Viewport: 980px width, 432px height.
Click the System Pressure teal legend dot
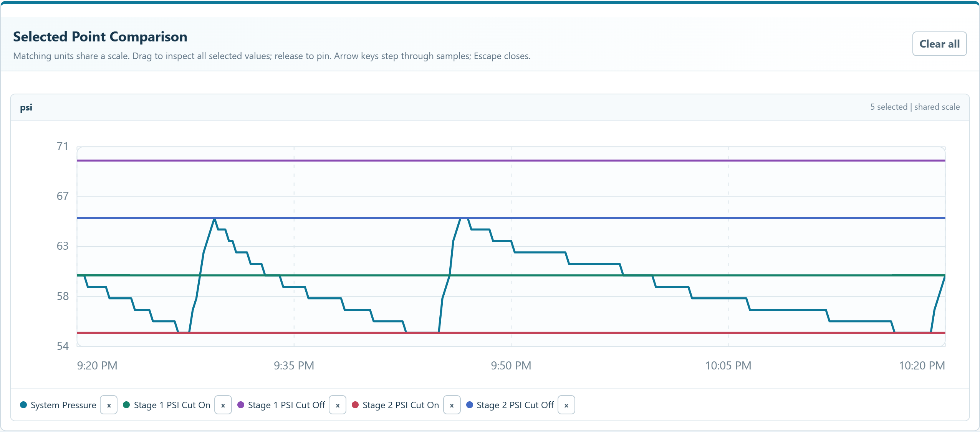coord(23,405)
